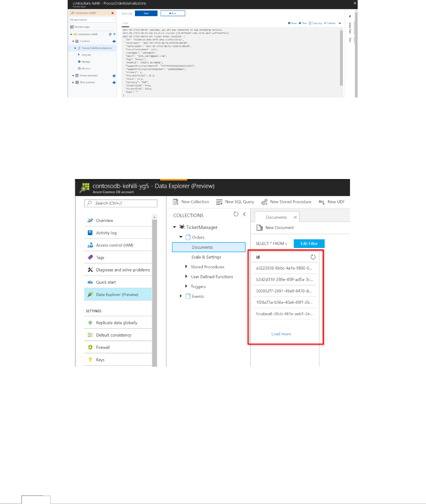Expand the User Defined Functions node
This screenshot has width=426, height=504.
click(186, 277)
